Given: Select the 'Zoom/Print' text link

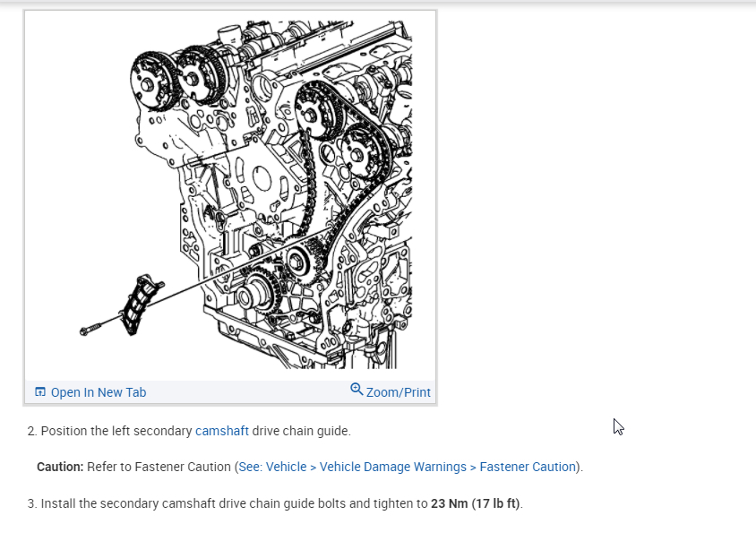Looking at the screenshot, I should click(x=399, y=392).
